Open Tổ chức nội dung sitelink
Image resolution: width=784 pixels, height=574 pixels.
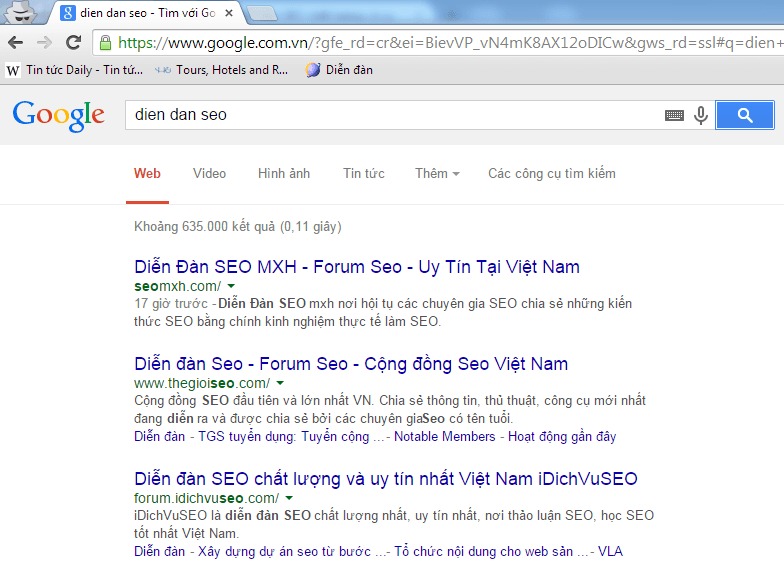(491, 552)
